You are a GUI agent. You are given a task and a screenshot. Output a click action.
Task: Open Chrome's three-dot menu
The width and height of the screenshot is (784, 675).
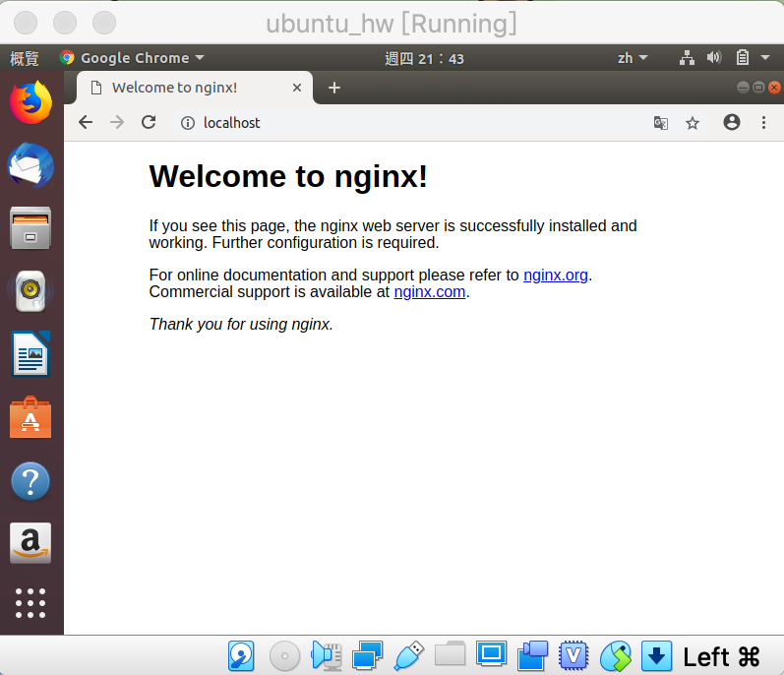click(763, 122)
